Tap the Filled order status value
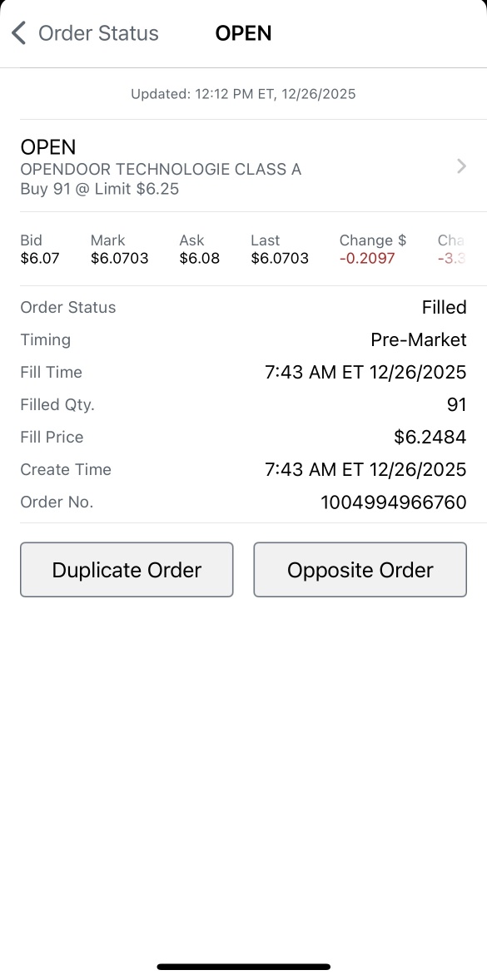The image size is (487, 980). click(444, 307)
